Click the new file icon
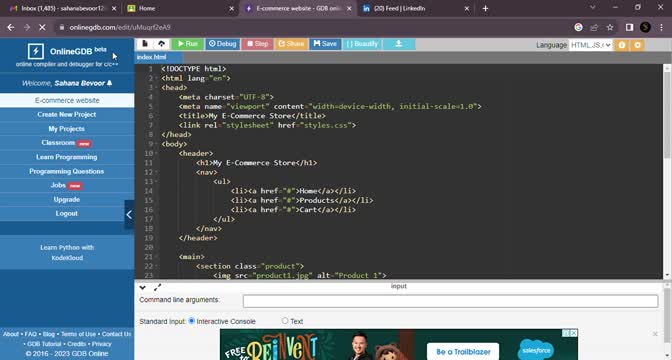The width and height of the screenshot is (672, 360). click(145, 44)
